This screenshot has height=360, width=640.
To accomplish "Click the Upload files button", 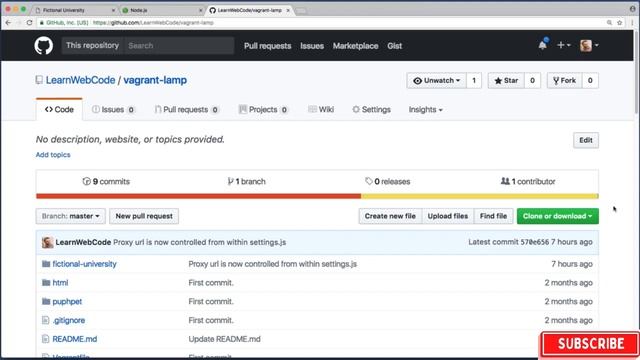I will [448, 216].
